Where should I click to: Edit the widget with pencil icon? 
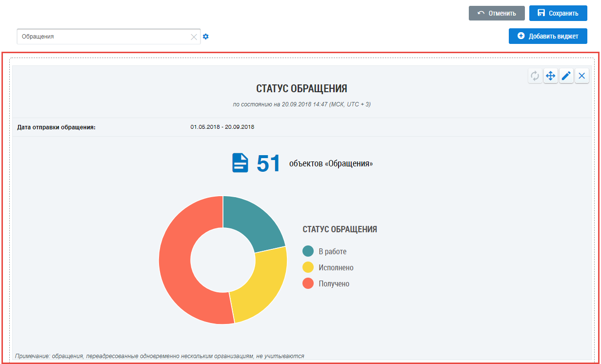tap(566, 76)
